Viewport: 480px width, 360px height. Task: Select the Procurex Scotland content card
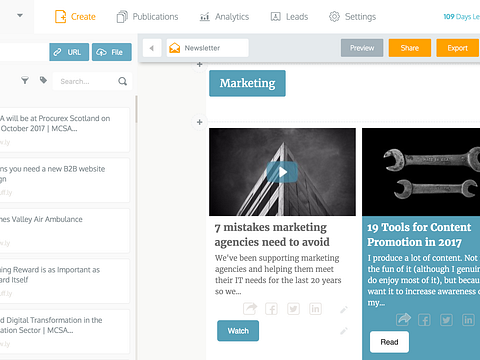point(64,130)
